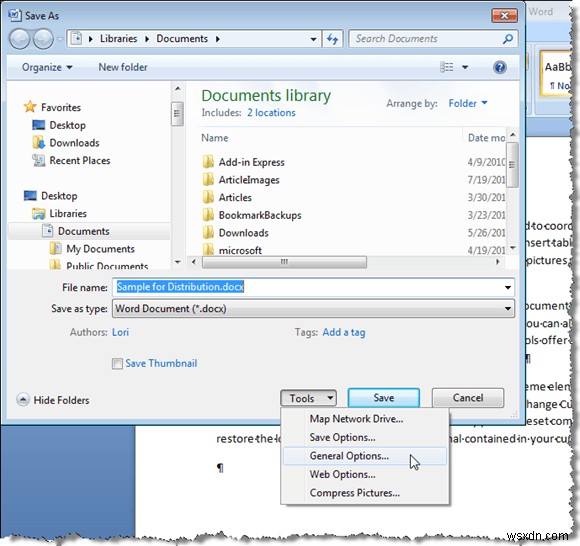Click the Name column header
Image resolution: width=580 pixels, height=546 pixels.
click(x=215, y=138)
